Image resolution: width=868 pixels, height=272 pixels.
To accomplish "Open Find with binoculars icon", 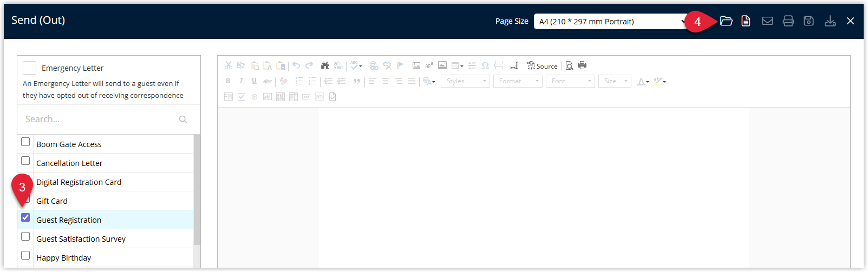I will [325, 65].
